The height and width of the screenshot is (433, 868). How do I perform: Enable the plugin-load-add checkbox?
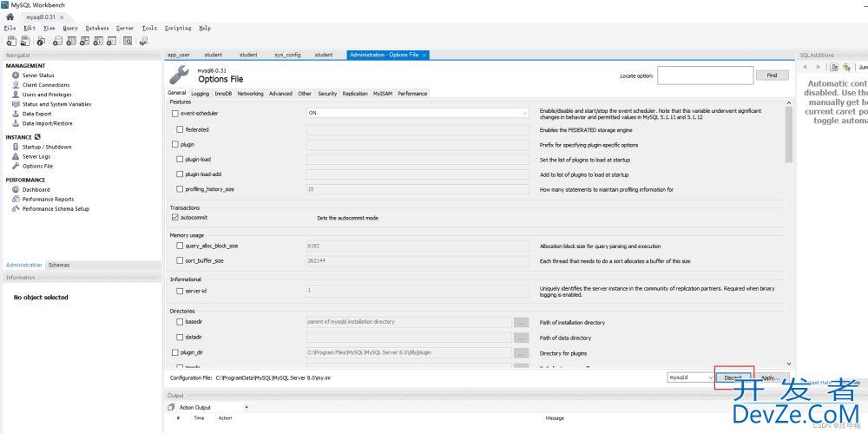(x=180, y=174)
